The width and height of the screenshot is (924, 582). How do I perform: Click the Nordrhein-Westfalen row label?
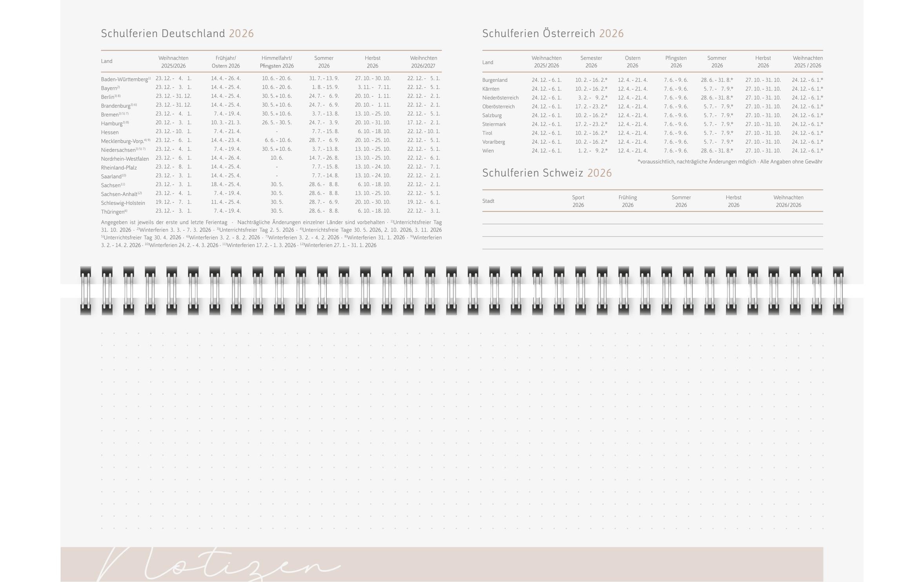(x=125, y=159)
